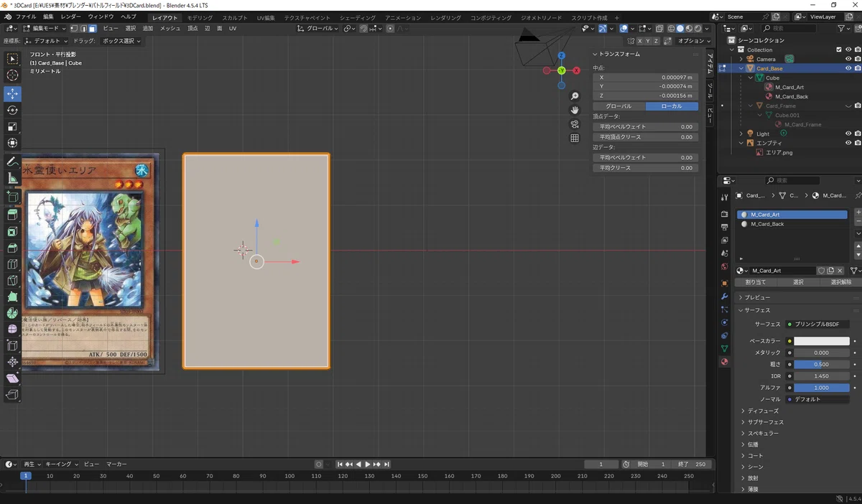
Task: Select the Rotate tool in toolbar
Action: point(13,110)
